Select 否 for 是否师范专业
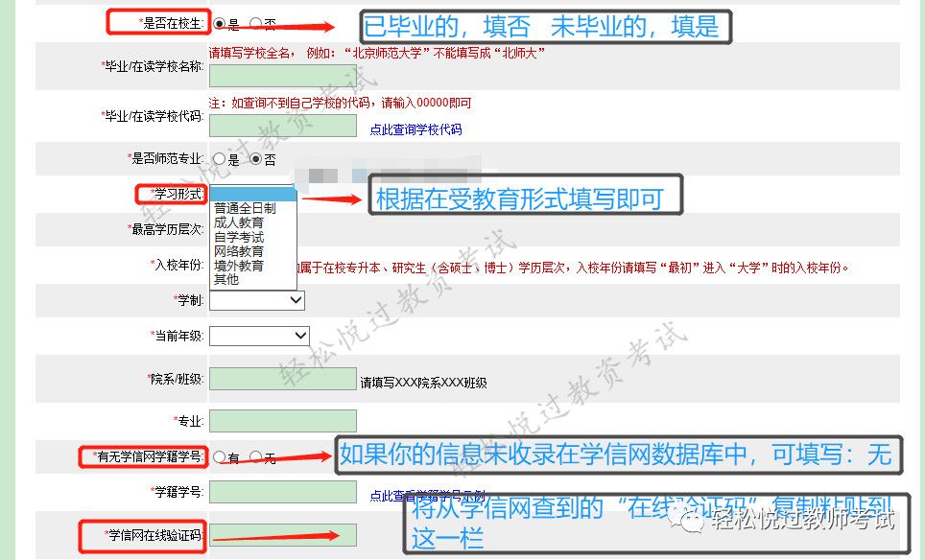The width and height of the screenshot is (925, 560). point(256,159)
